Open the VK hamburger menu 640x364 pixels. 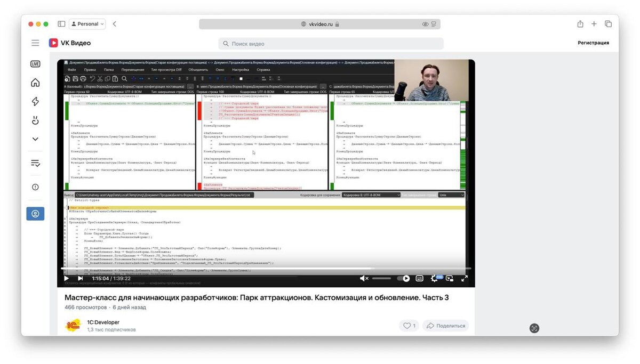point(35,43)
